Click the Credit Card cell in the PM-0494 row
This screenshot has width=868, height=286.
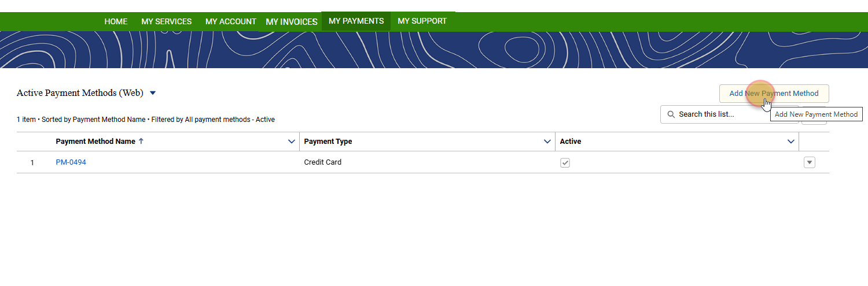(323, 162)
